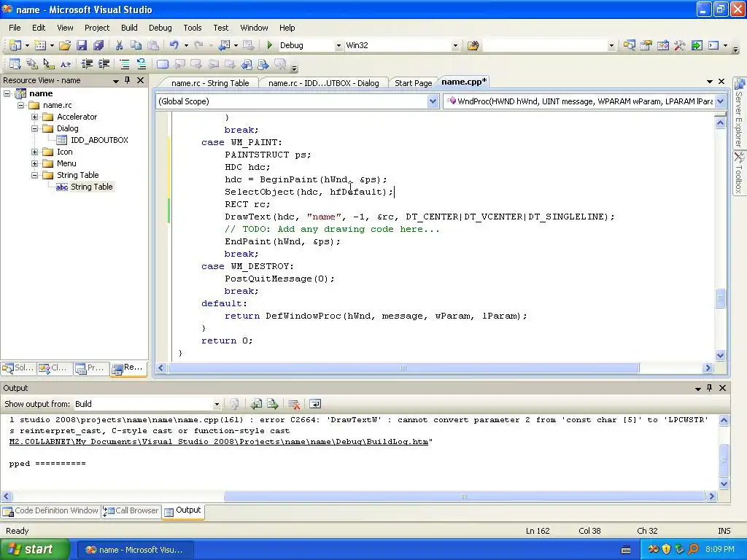747x560 pixels.
Task: Click the New Project toolbar icon
Action: pos(15,45)
